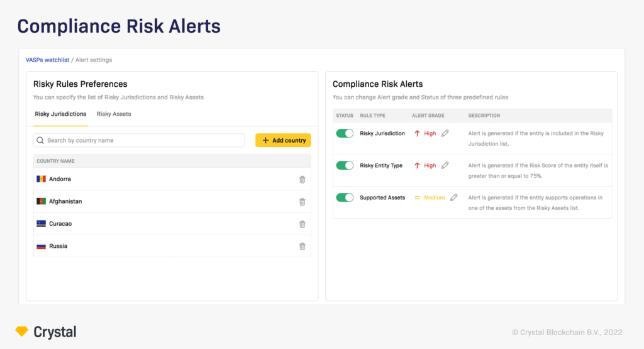The image size is (644, 349).
Task: Click the COUNTRY NAME column header
Action: [x=55, y=161]
